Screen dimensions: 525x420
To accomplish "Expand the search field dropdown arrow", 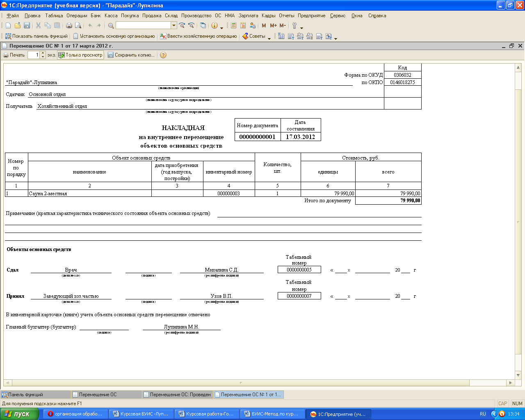I will click(x=174, y=25).
